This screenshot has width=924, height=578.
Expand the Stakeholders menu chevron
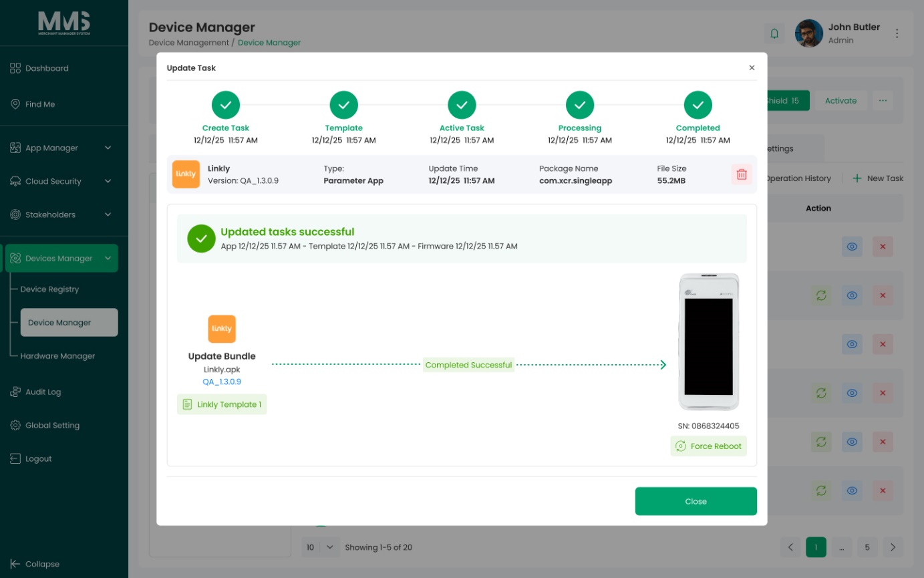pos(108,214)
